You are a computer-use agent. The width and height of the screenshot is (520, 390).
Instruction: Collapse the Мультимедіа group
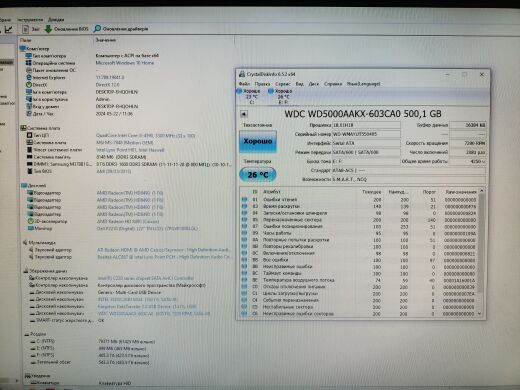[25, 242]
